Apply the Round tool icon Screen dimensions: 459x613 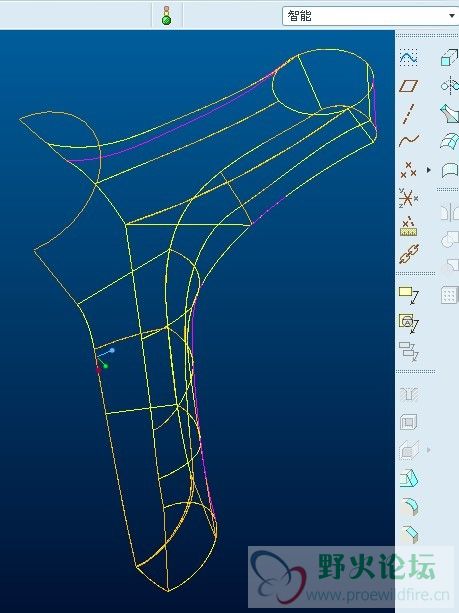[409, 507]
